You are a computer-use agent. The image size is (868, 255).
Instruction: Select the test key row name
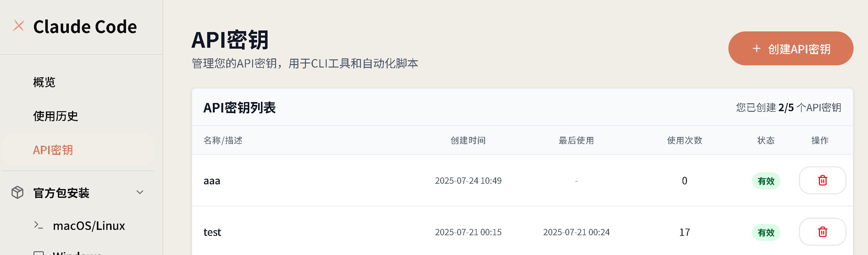tap(212, 232)
